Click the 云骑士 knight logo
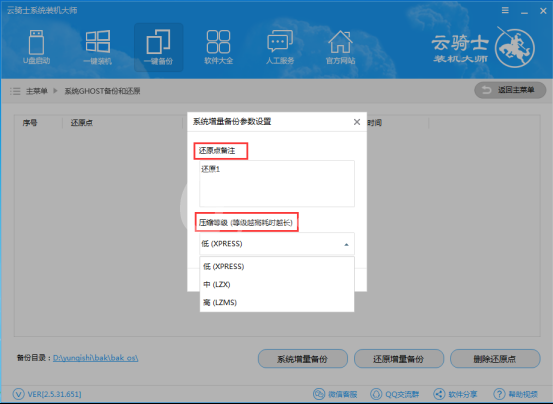 [515, 47]
